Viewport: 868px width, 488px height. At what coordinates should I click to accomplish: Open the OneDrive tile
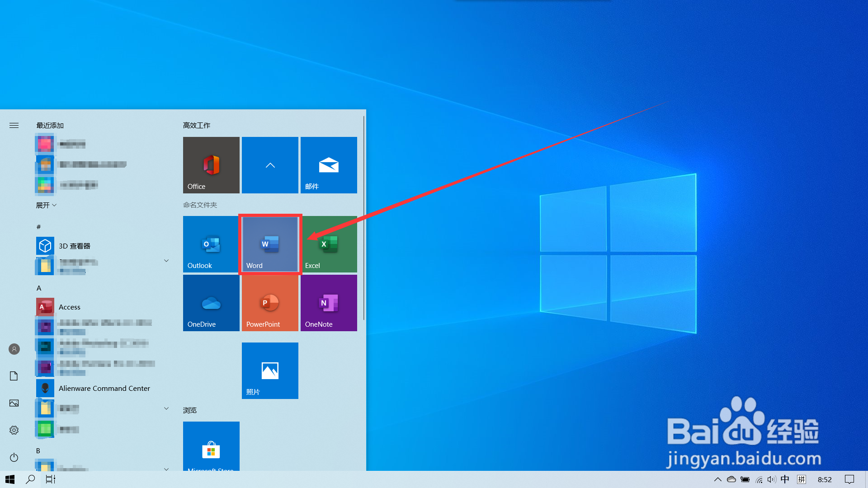tap(211, 303)
